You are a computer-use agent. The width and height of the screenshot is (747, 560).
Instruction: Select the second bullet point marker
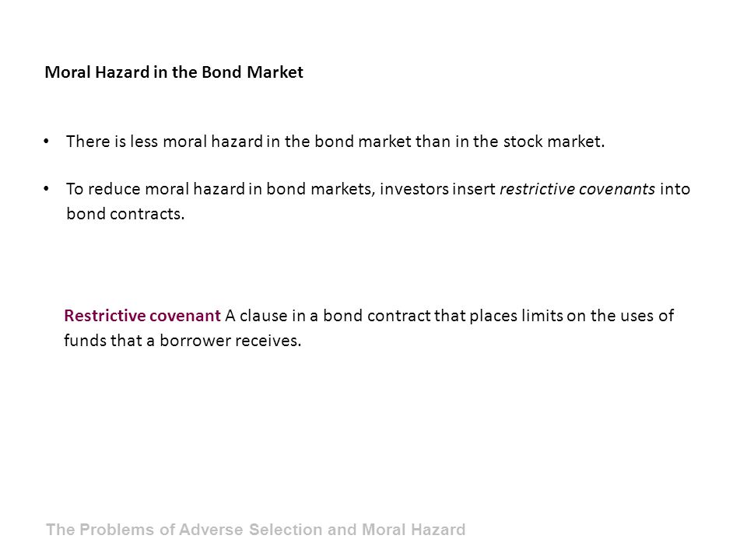[46, 188]
